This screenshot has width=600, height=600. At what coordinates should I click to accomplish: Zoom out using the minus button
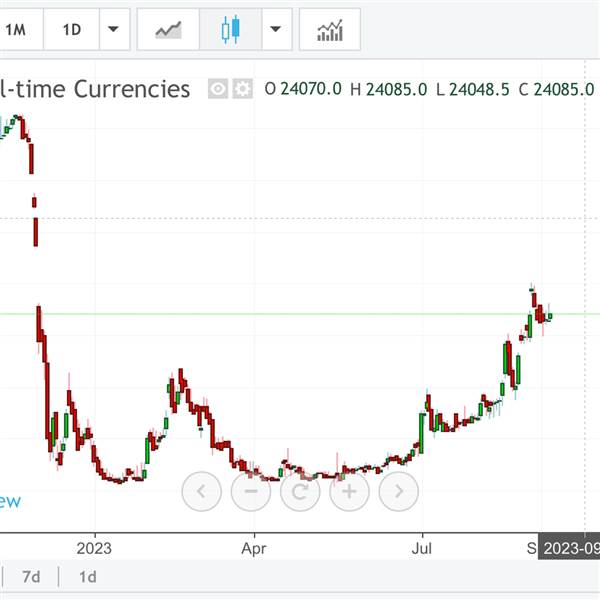(x=251, y=491)
